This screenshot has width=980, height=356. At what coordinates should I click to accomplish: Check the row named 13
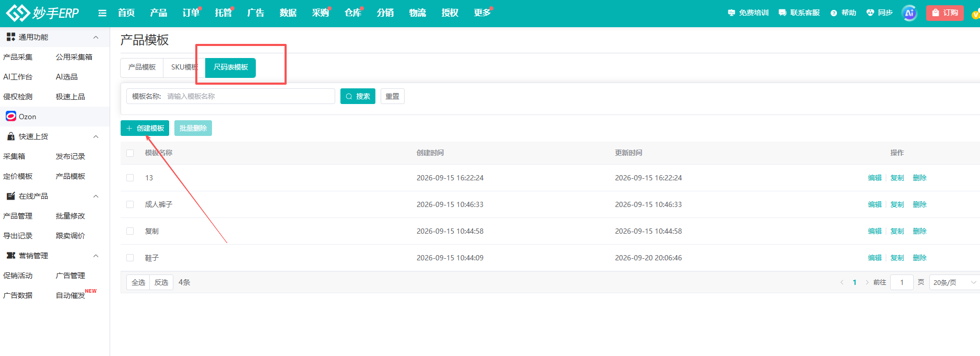130,178
